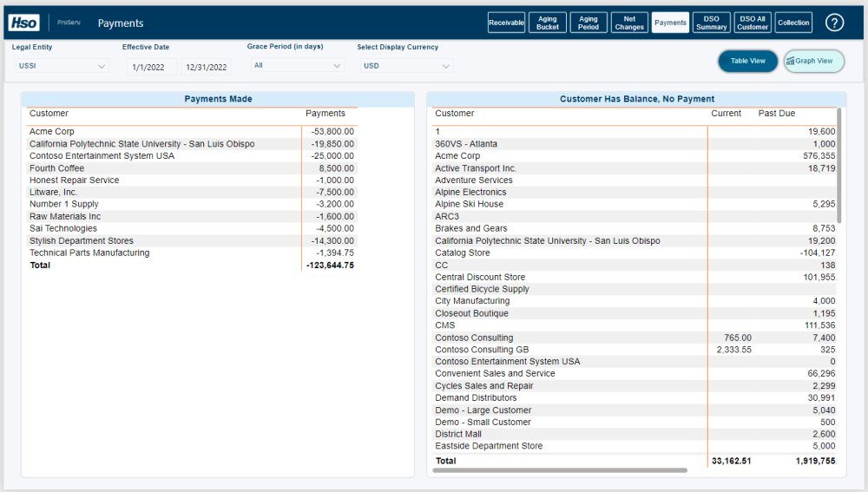Select Convenient Sales and Service row

[634, 374]
